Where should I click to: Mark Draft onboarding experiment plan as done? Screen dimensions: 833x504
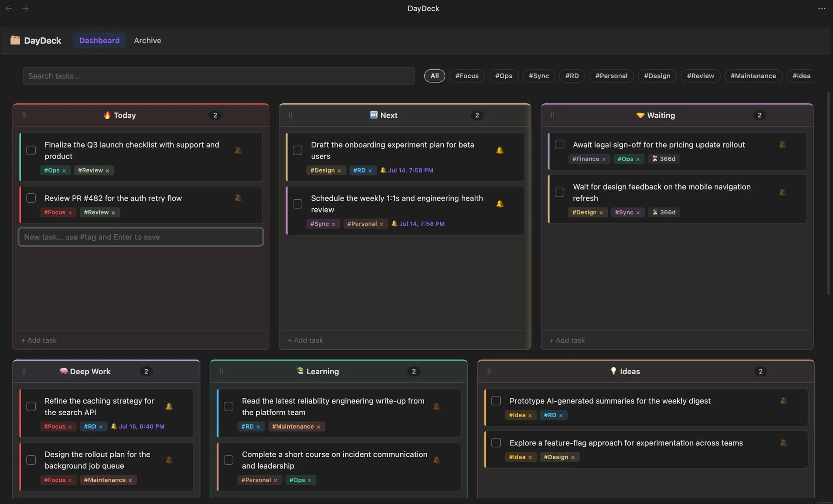tap(298, 150)
